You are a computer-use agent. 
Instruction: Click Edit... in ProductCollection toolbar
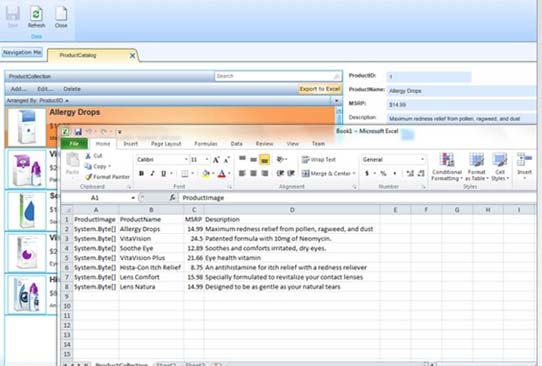coord(45,89)
